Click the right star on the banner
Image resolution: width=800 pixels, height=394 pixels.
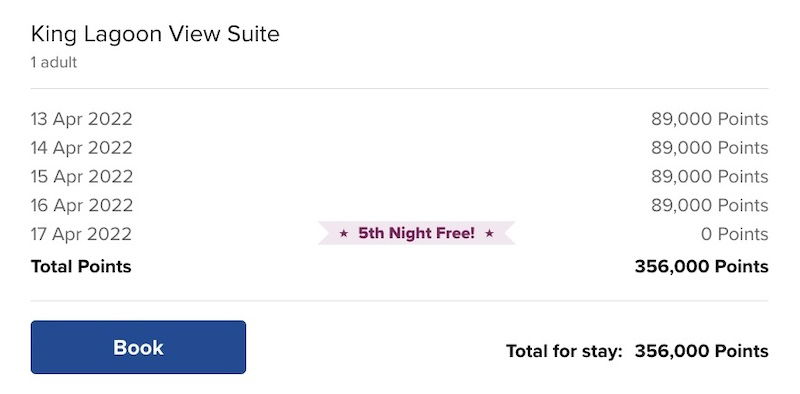[x=489, y=234]
